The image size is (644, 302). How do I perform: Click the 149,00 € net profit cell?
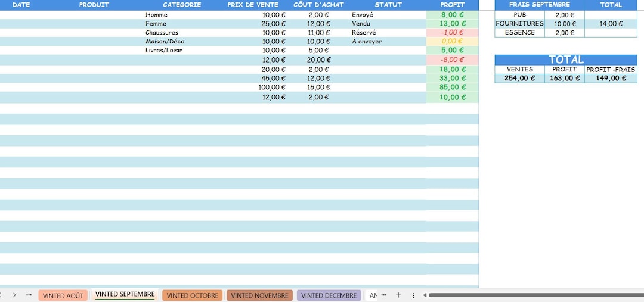[x=611, y=79]
